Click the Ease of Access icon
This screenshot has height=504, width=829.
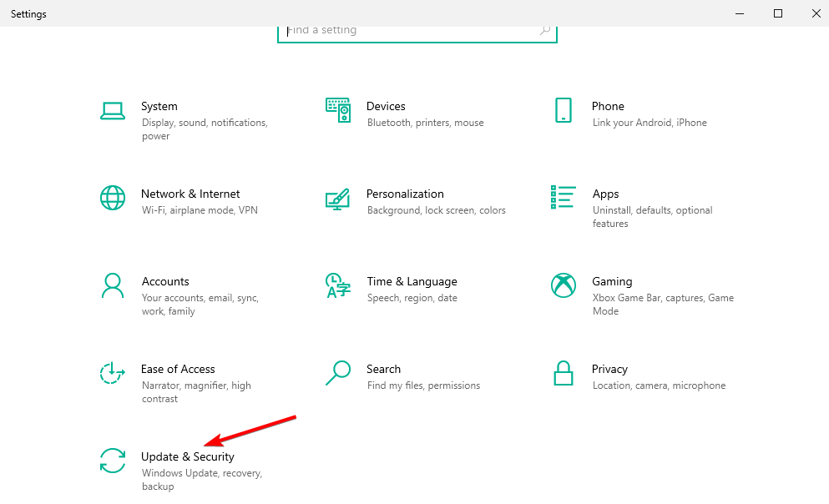click(113, 374)
